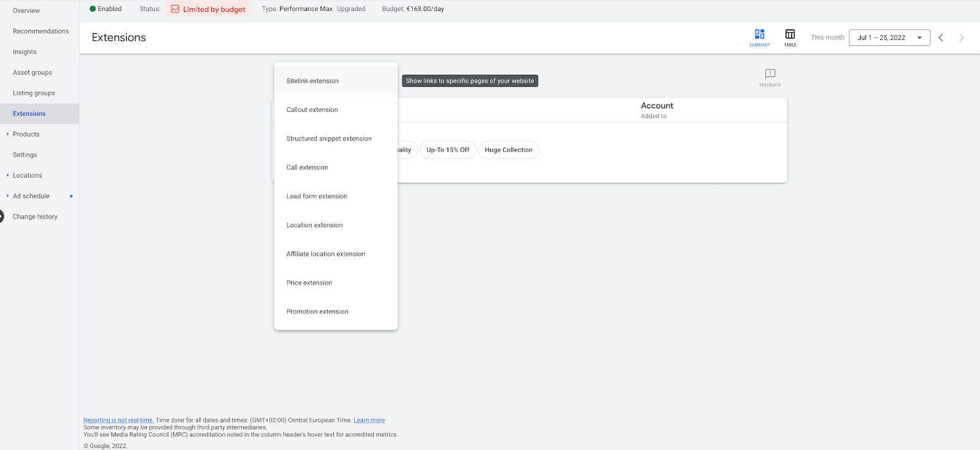The image size is (980, 450).
Task: Open the Jul 1 – 25, 2022 date dropdown
Action: (889, 37)
